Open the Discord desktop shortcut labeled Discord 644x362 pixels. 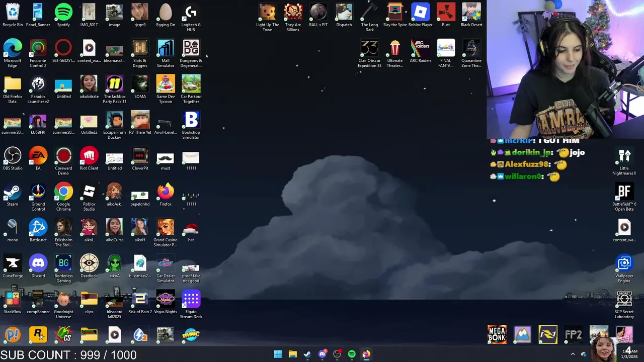point(38,266)
